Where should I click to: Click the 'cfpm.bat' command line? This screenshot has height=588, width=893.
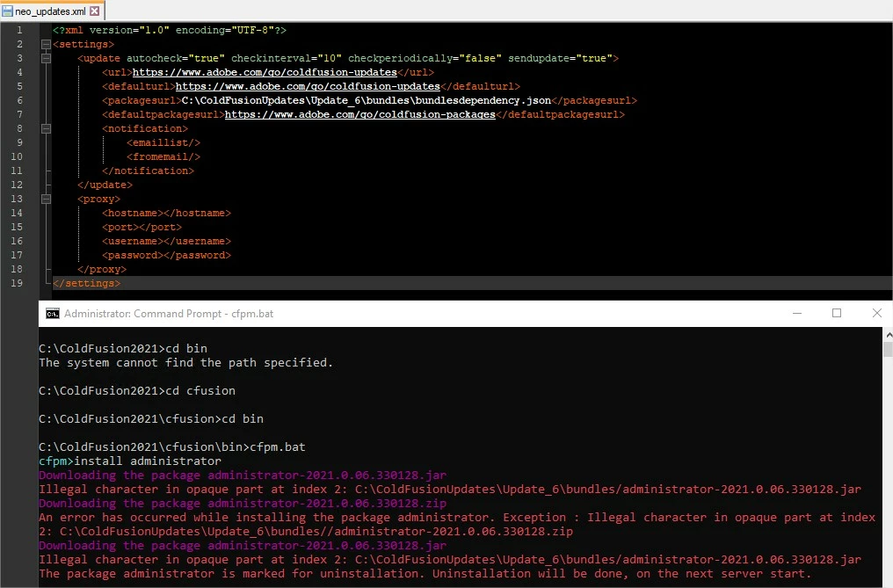coord(172,446)
